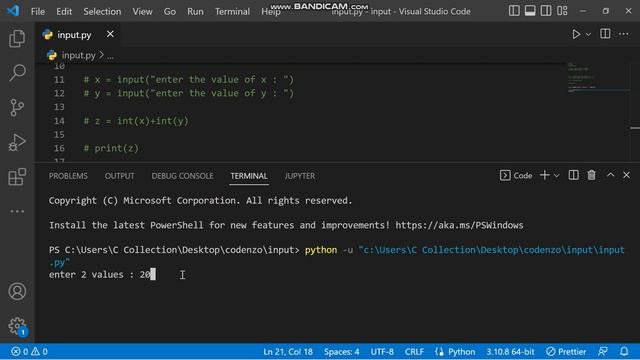Click the editor vertical scrollbar

(x=635, y=112)
